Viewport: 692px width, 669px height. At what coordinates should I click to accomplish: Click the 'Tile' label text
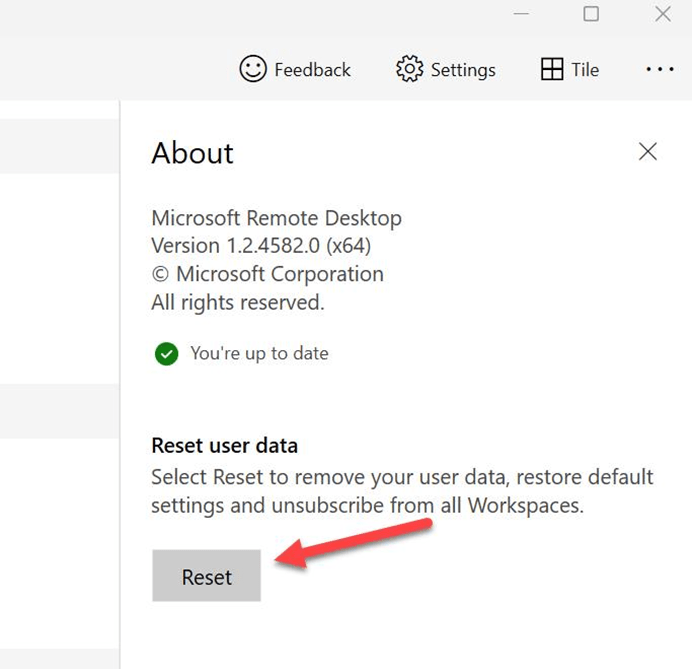point(585,70)
